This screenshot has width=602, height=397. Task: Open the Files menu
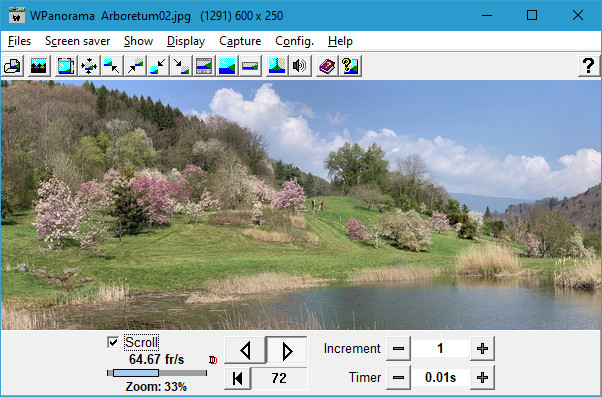pyautogui.click(x=19, y=41)
